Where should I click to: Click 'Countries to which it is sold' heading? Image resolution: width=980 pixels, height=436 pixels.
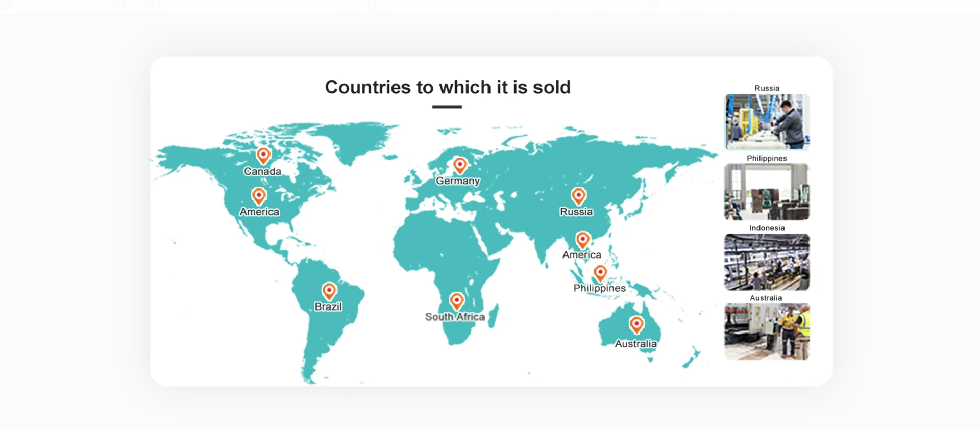(x=448, y=87)
